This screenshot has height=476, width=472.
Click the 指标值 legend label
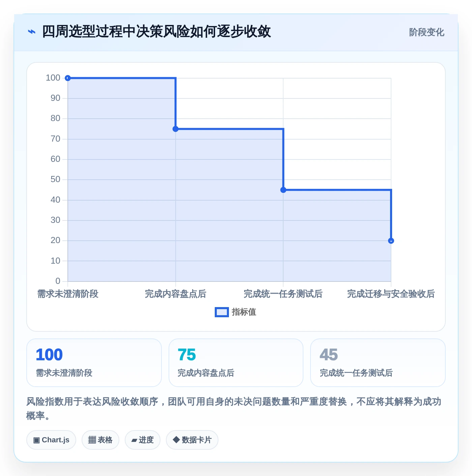coord(244,312)
